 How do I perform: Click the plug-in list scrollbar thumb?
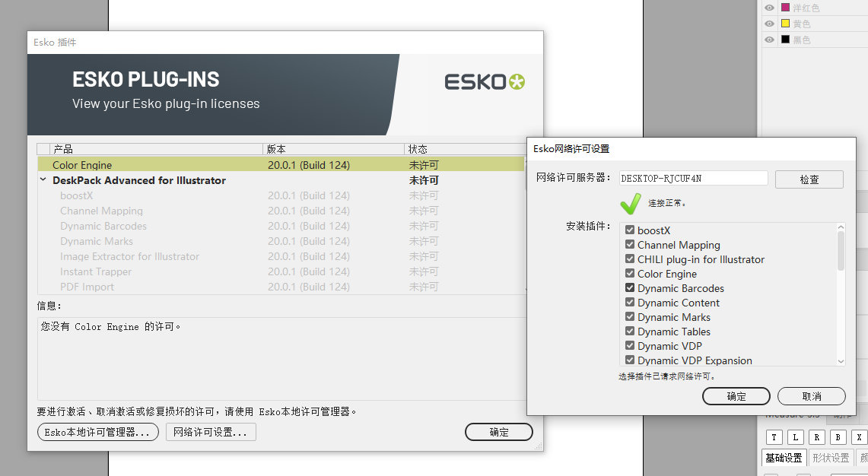coord(841,251)
